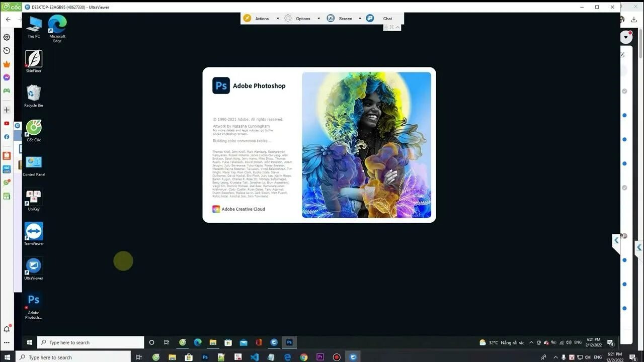Open browser downloads icon at top right
This screenshot has height=362, width=644.
pos(634,20)
